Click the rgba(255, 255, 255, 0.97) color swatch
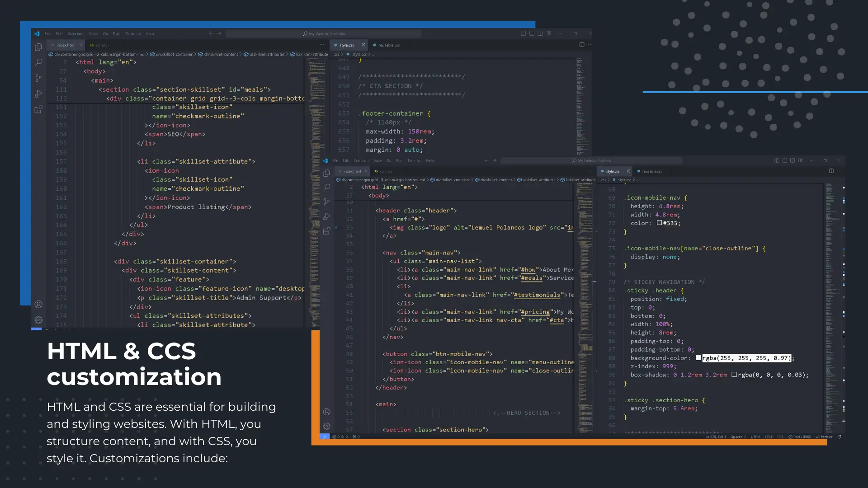The height and width of the screenshot is (488, 868). click(x=698, y=357)
